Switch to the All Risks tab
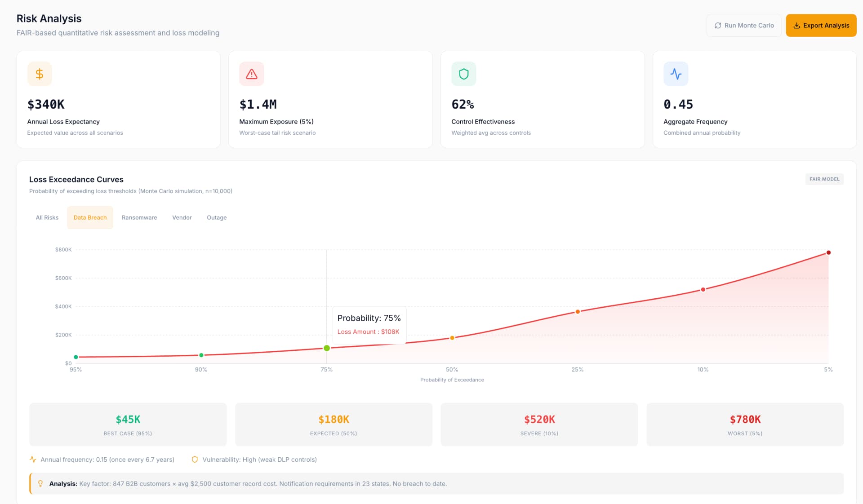This screenshot has height=504, width=863. (x=47, y=217)
